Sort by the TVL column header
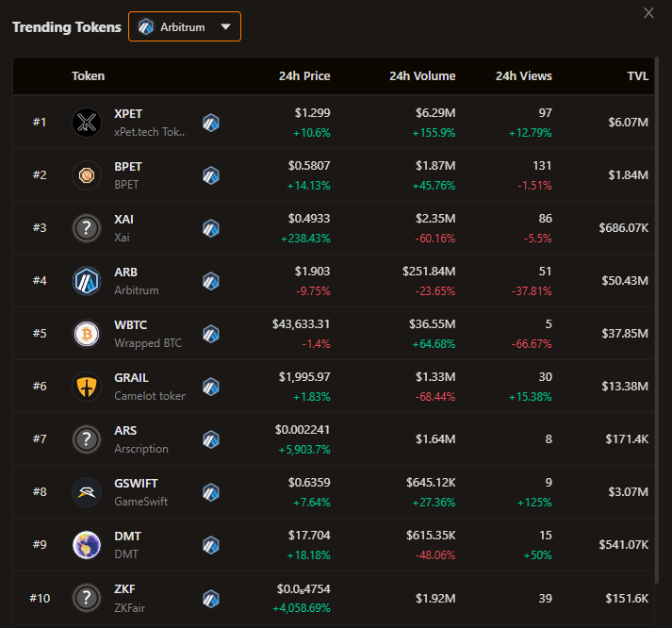Screen dimensions: 672x628 pos(638,75)
